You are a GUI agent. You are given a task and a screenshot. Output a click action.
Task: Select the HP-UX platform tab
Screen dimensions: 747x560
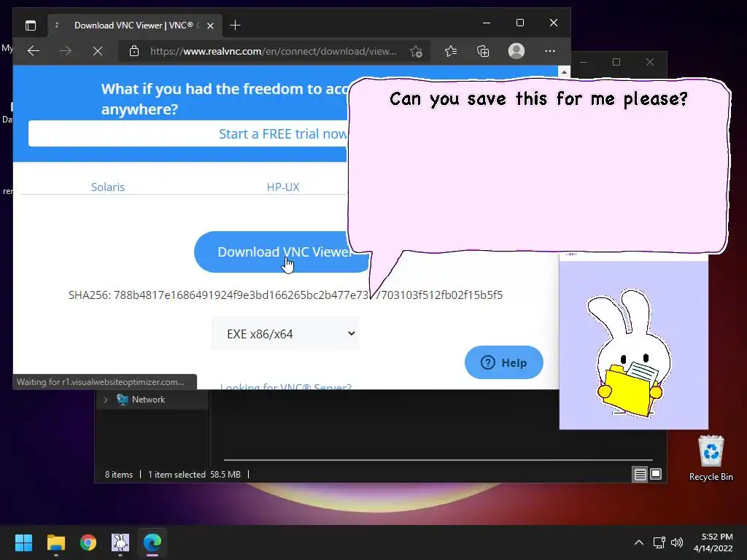[283, 187]
